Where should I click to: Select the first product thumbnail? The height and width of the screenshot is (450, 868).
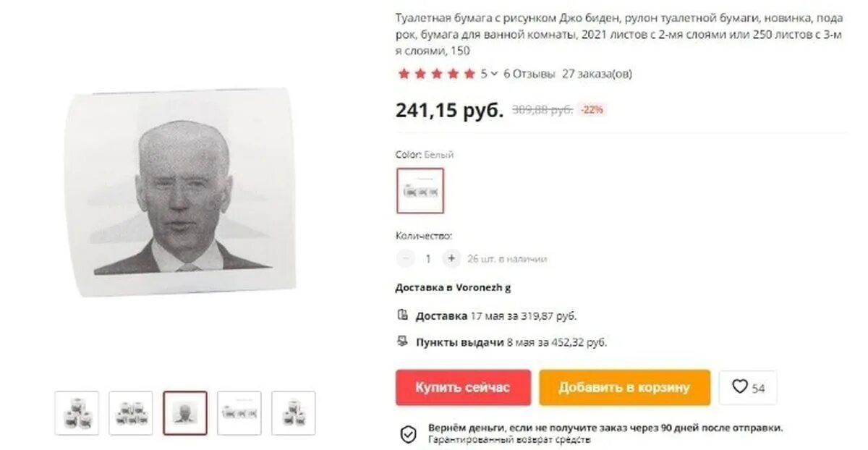77,413
